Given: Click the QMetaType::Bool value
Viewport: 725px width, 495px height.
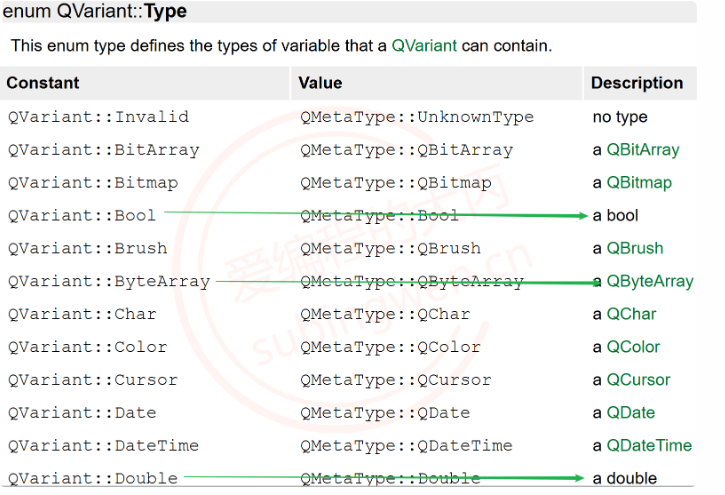Looking at the screenshot, I should tap(380, 216).
